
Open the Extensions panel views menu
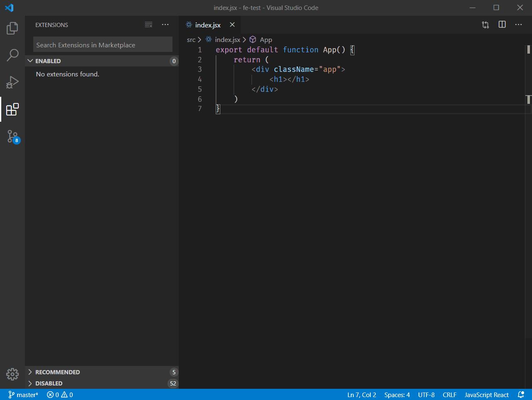165,25
